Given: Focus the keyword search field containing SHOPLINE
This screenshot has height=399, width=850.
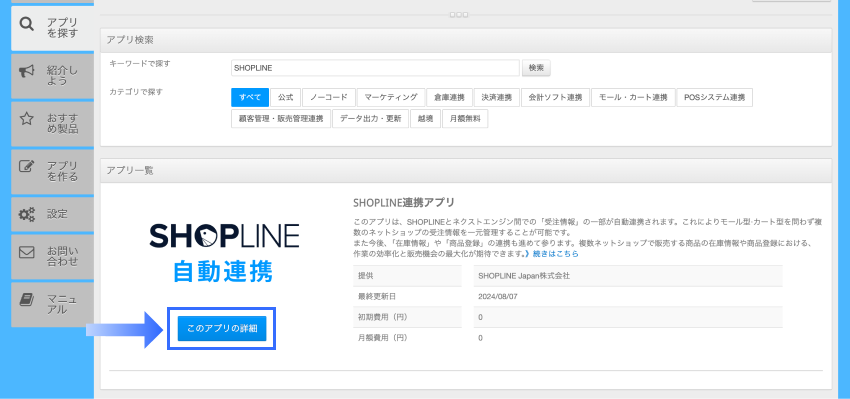Looking at the screenshot, I should coord(375,68).
